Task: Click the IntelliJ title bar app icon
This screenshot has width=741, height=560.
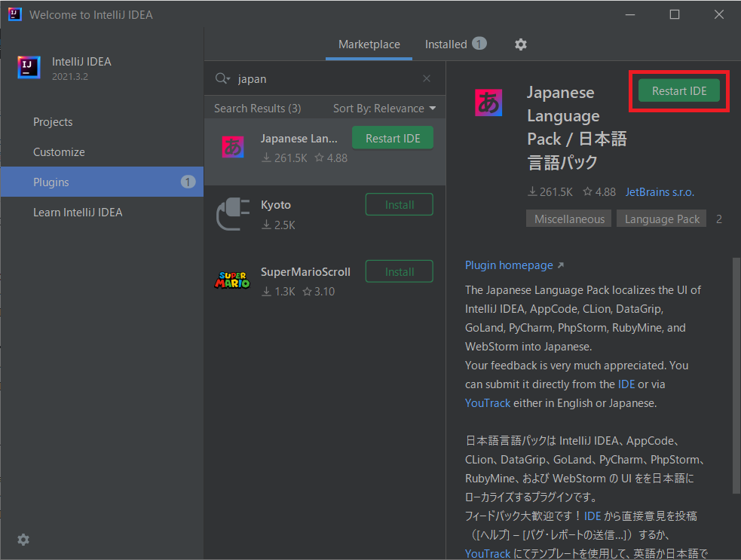Action: pos(14,14)
